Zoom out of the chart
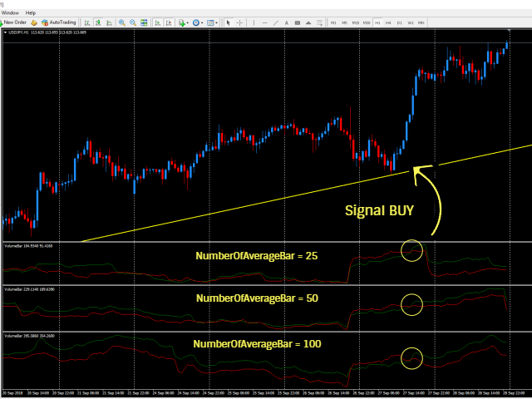The height and width of the screenshot is (399, 532). pos(133,22)
